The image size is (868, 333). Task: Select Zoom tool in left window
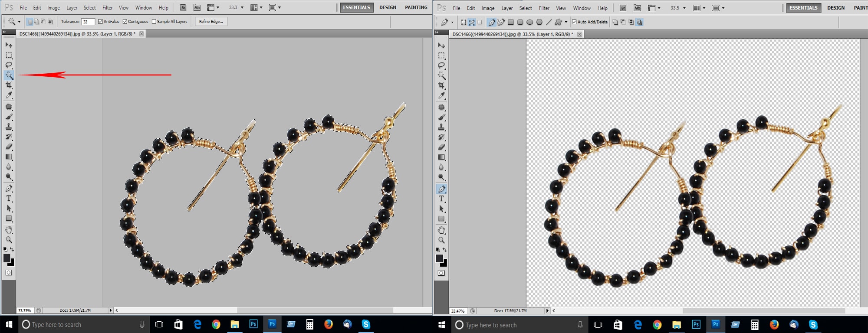tap(9, 240)
